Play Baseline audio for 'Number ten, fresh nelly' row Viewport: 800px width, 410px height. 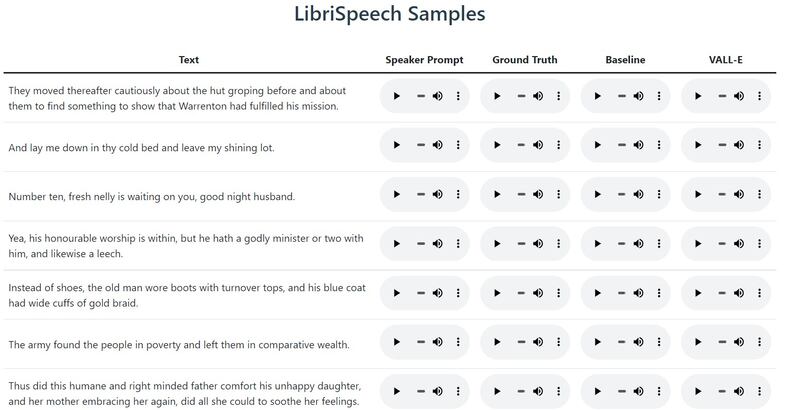point(597,195)
